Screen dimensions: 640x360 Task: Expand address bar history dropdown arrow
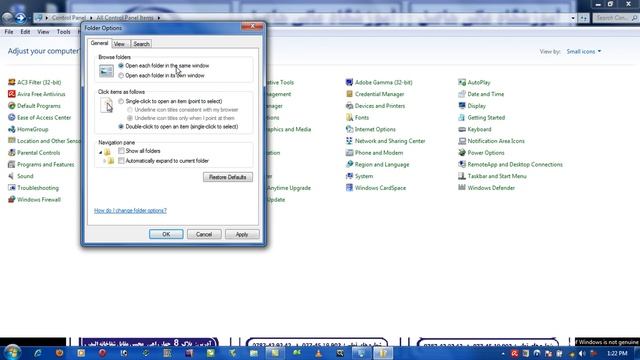coord(573,18)
